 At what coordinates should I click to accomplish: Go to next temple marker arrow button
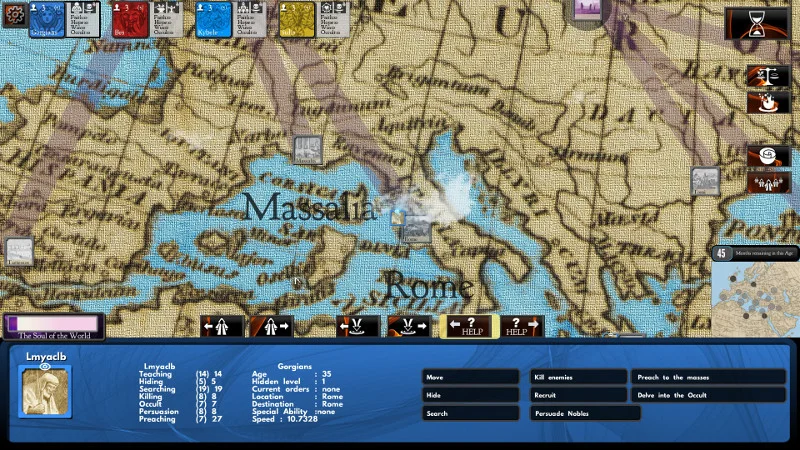408,326
